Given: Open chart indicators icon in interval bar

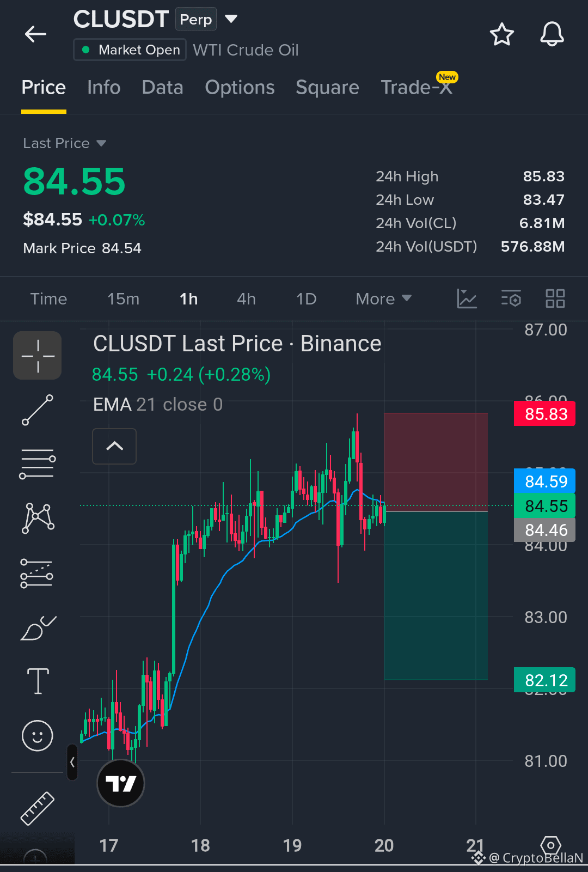Looking at the screenshot, I should click(x=467, y=298).
